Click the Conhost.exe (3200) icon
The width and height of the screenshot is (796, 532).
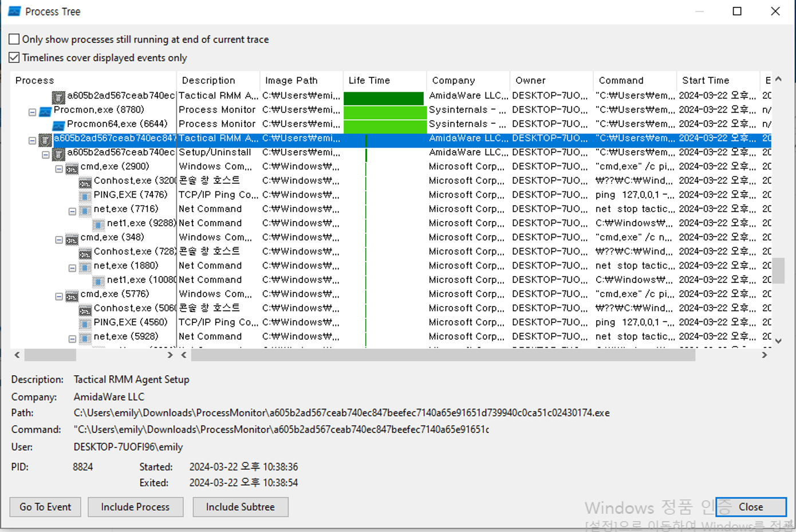coord(85,183)
